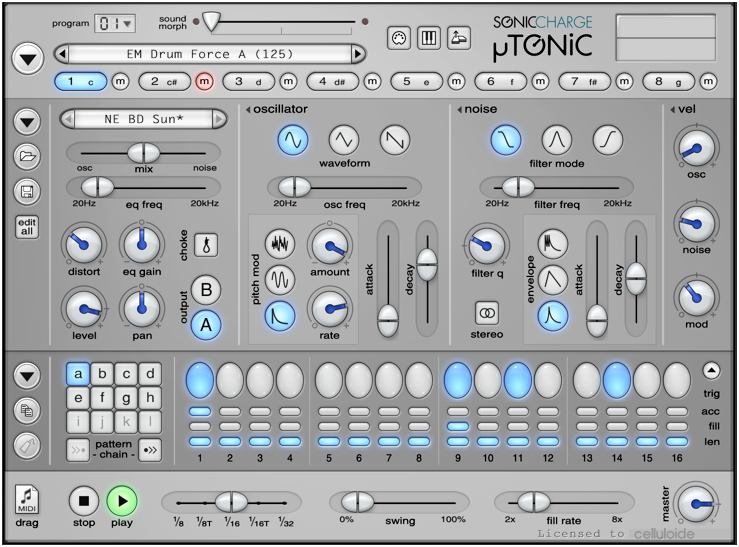739x547 pixels.
Task: Click the copy pattern icon
Action: pos(27,411)
